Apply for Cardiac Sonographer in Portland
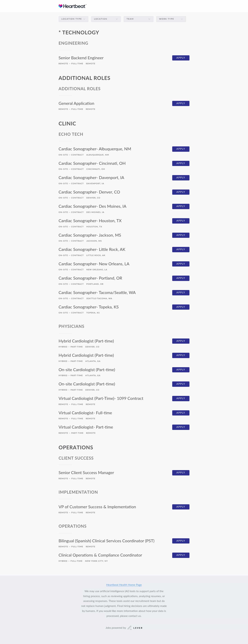Viewport: 248px width, 644px height. pos(181,278)
